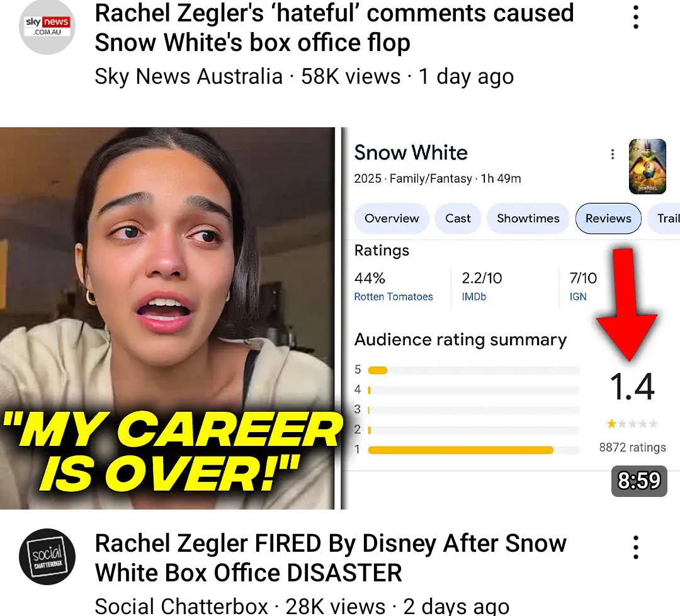Open the Rachel Zegler's 'hateful' comments video title
Screen dimensions: 680x616
[x=334, y=28]
